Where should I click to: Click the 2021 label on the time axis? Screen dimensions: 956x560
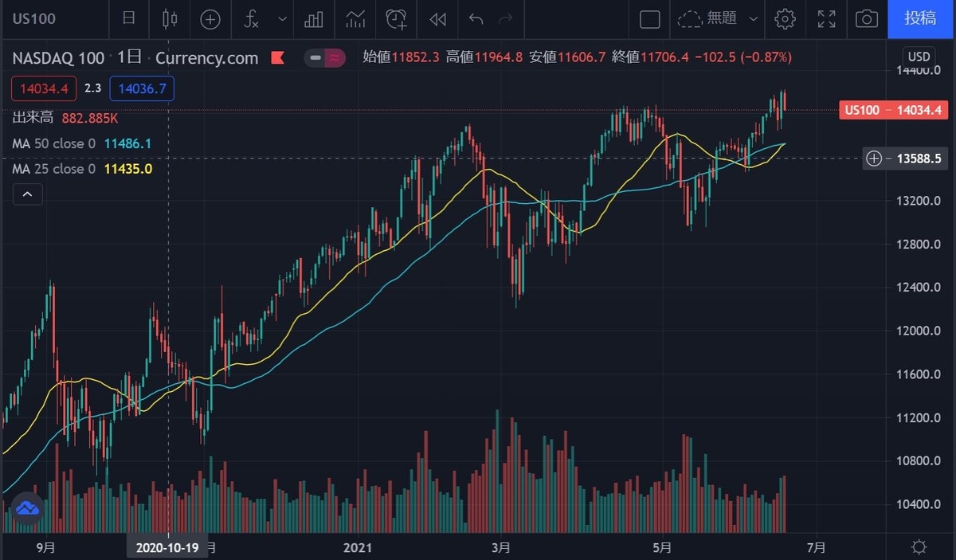pos(358,547)
